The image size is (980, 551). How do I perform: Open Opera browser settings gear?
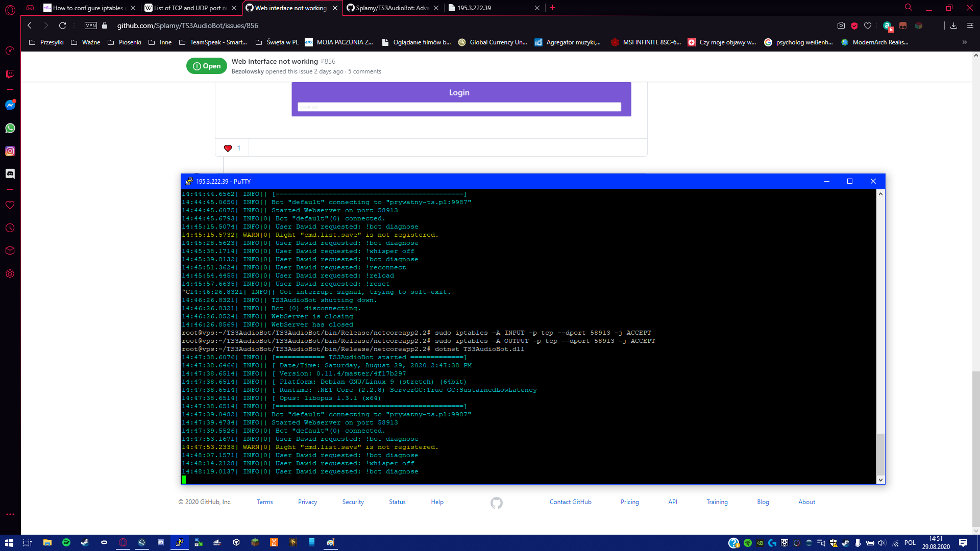tap(10, 274)
